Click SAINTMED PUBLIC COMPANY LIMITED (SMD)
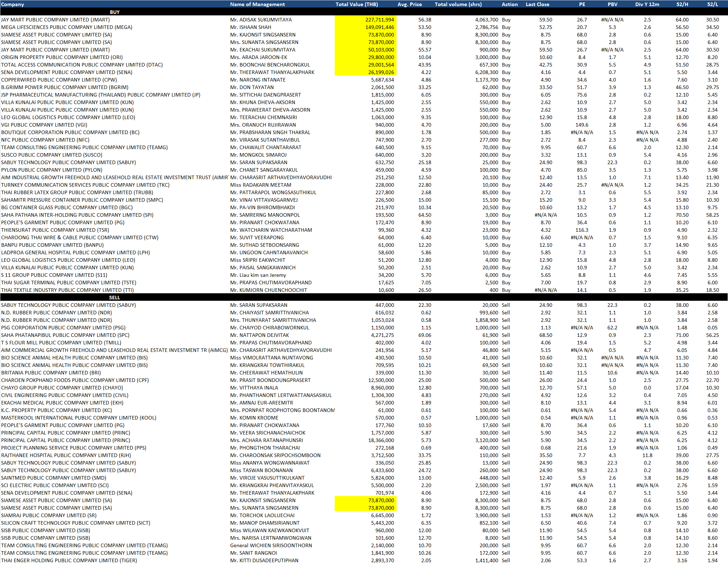Viewport: 728px width, 564px height. (54, 478)
